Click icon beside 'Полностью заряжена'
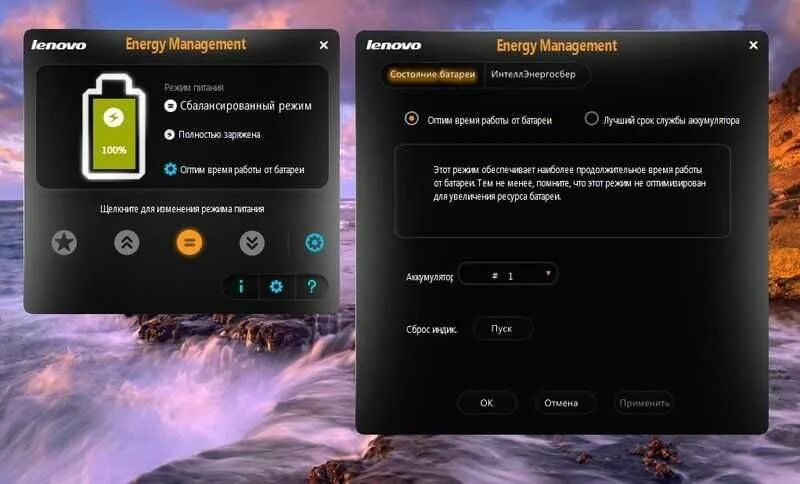This screenshot has width=800, height=484. pyautogui.click(x=169, y=134)
